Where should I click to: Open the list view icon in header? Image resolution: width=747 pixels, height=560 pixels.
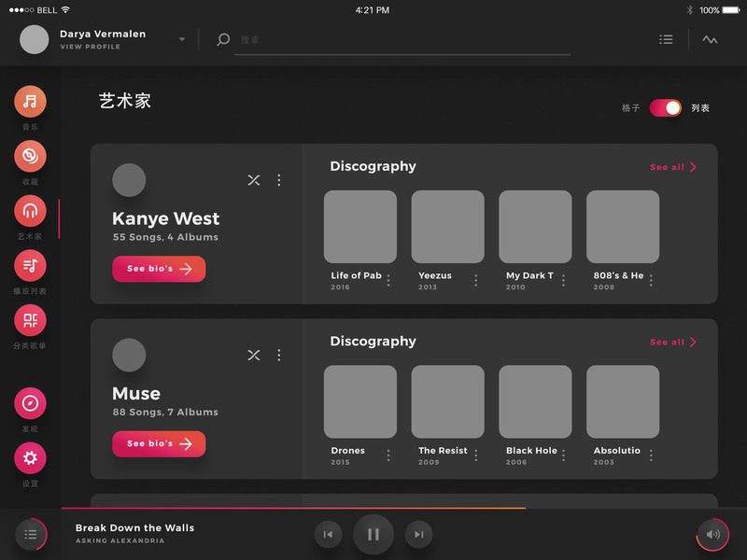tap(666, 39)
